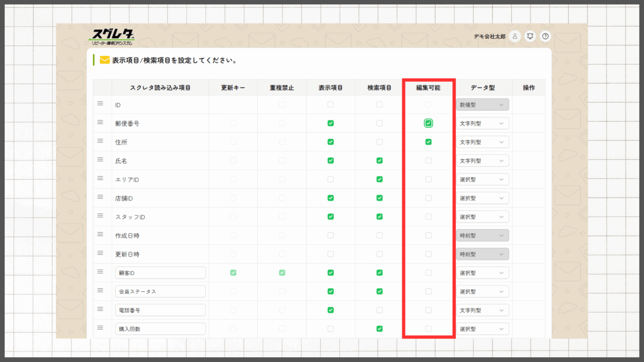
Task: Open the notification bell icon
Action: point(530,36)
